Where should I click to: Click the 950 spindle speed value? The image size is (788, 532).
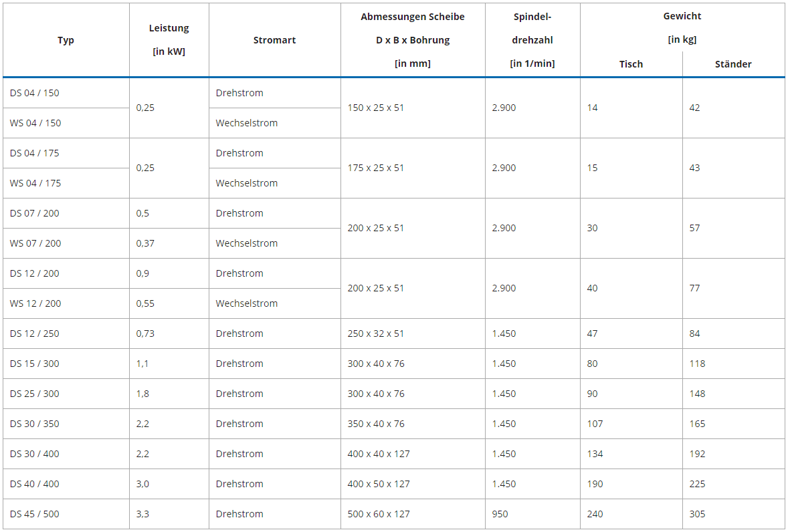pyautogui.click(x=500, y=514)
